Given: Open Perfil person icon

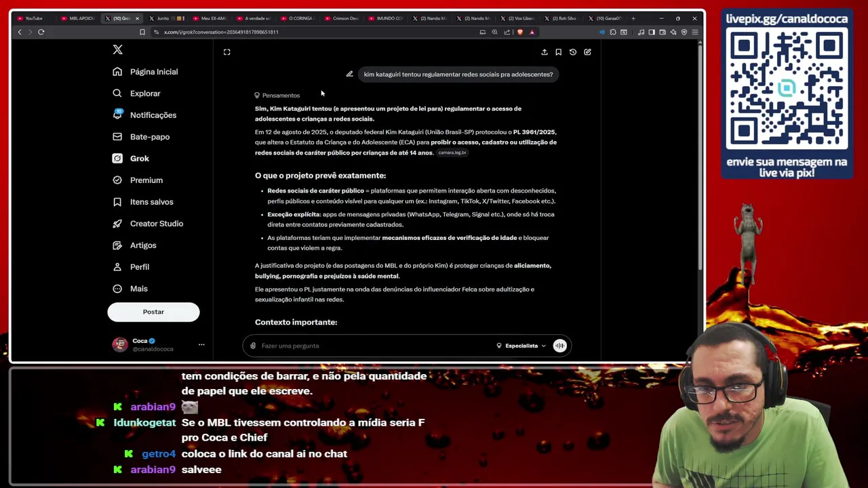Looking at the screenshot, I should pos(117,267).
